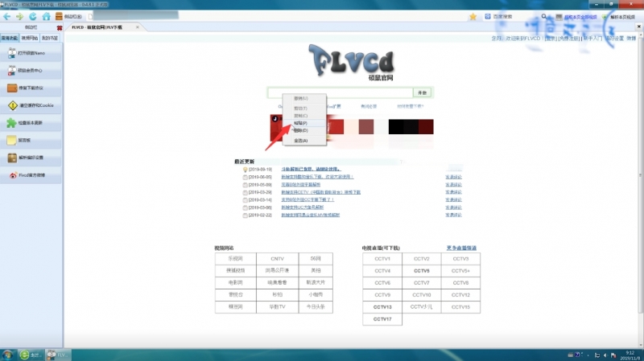Click the free registration link
This screenshot has width=644, height=361.
click(x=568, y=38)
